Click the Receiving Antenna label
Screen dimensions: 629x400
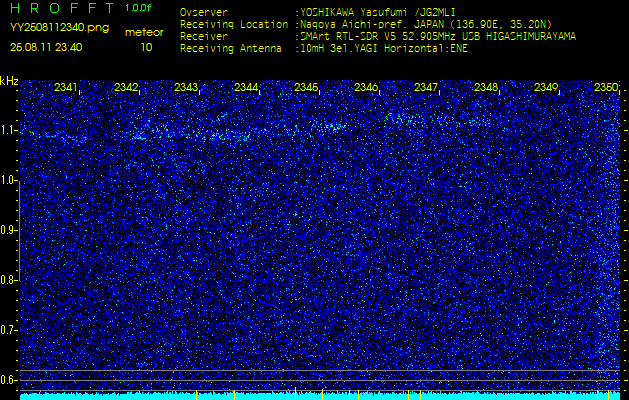click(x=231, y=49)
